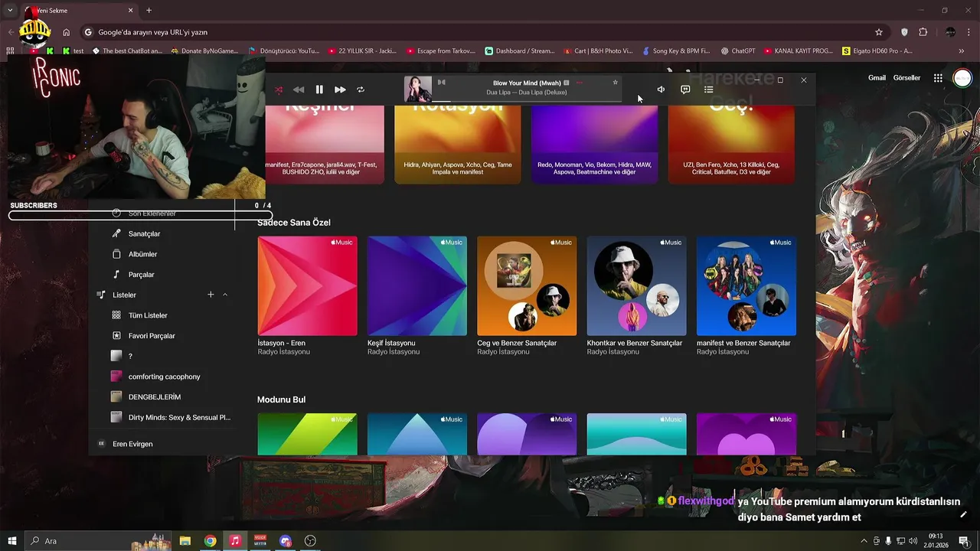Screen dimensions: 980x551
Task: Click the taskbar Ara search box
Action: pos(100,541)
